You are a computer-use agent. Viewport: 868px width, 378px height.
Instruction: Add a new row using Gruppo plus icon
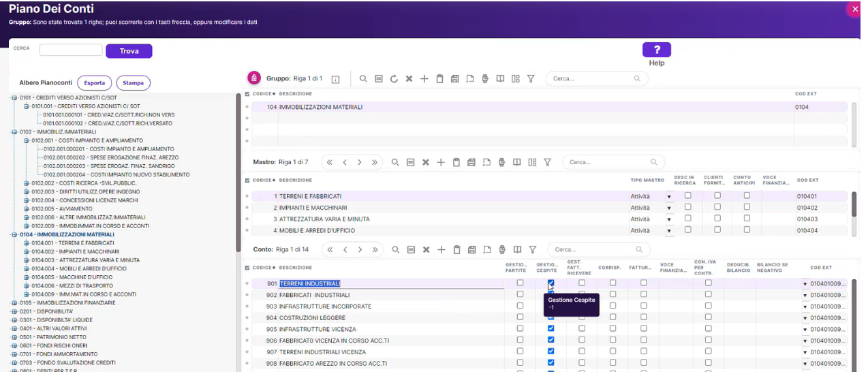point(424,79)
